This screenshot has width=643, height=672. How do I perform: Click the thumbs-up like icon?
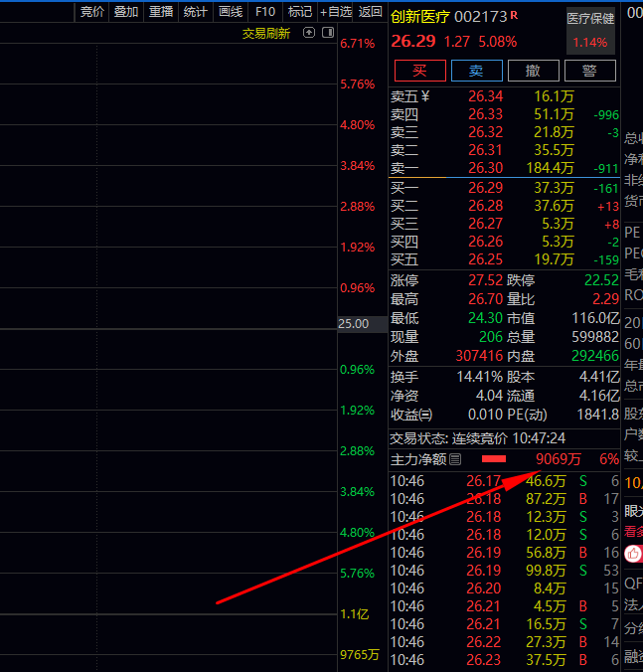[633, 554]
